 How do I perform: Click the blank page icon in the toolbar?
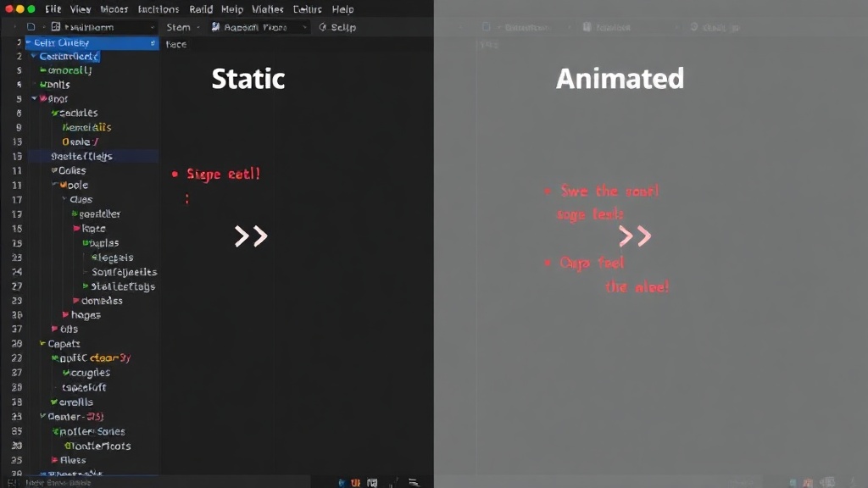click(31, 27)
